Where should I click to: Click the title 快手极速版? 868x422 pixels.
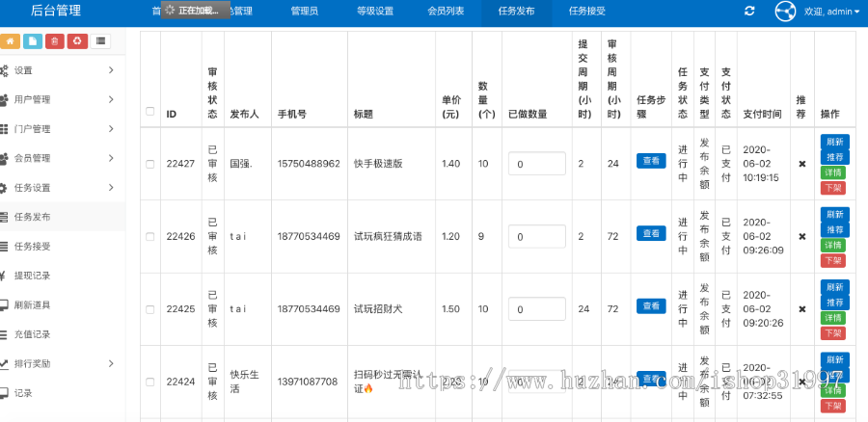tap(378, 164)
